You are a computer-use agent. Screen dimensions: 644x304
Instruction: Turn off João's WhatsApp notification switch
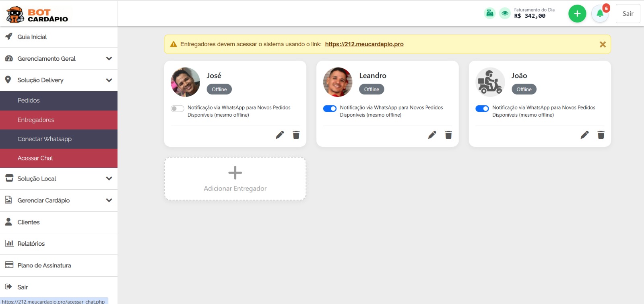[482, 109]
